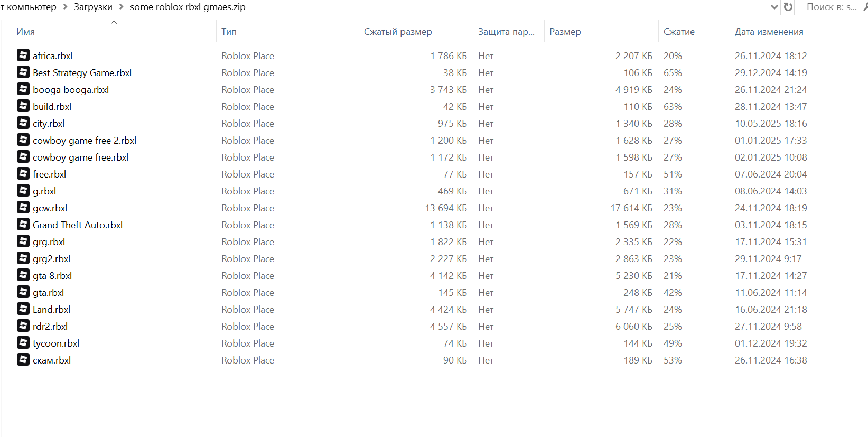Select the g.rbxl Roblox icon
Screen dimensions: 868x437
click(23, 190)
